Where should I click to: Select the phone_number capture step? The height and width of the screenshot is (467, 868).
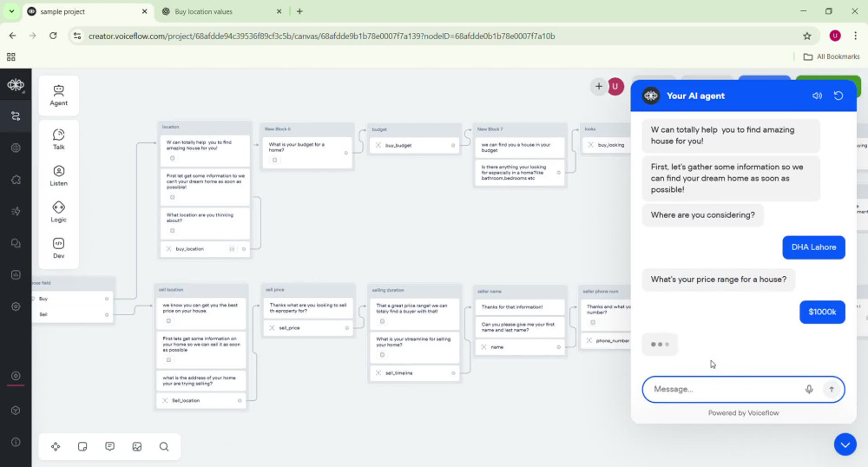[608, 340]
